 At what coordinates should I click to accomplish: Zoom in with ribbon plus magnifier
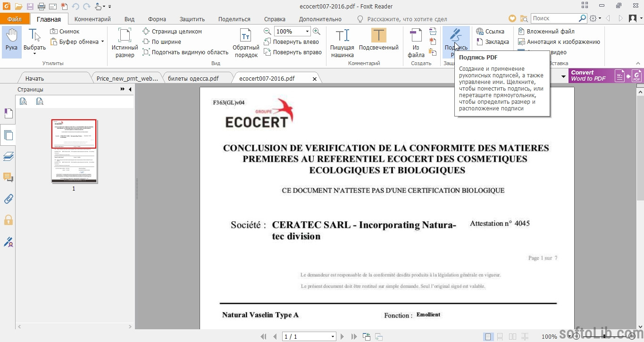[x=316, y=31]
